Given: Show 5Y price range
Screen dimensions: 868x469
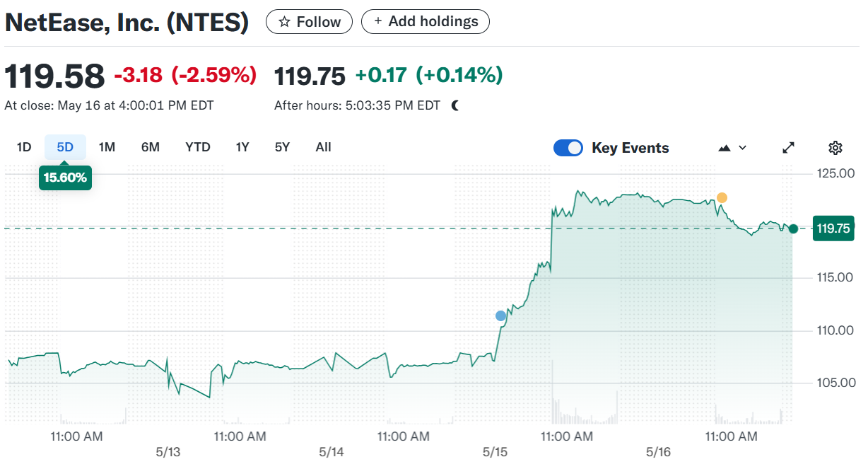Looking at the screenshot, I should click(x=282, y=147).
